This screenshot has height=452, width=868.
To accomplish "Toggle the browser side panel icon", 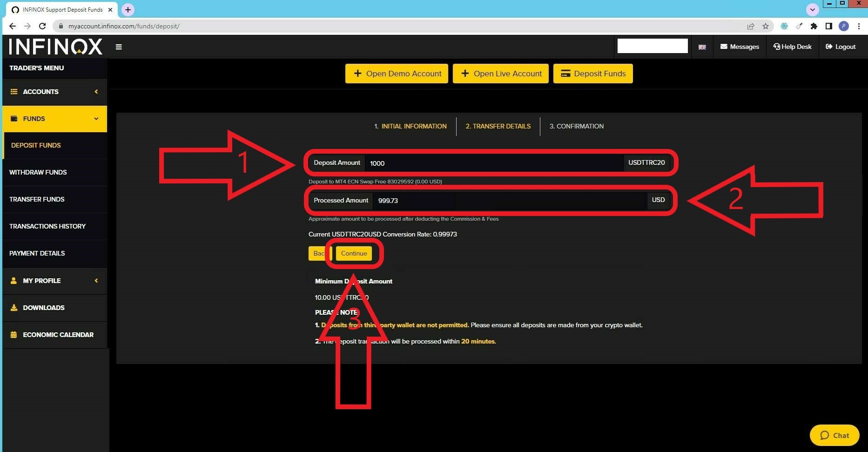I will 829,26.
